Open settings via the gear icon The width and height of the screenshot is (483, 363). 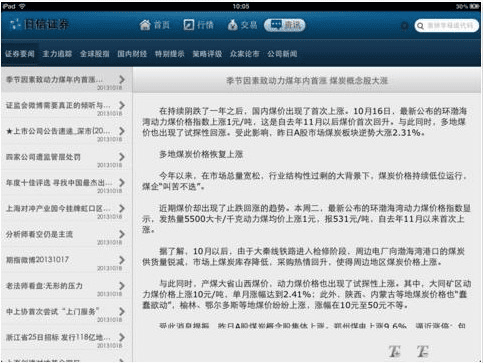pos(404,26)
